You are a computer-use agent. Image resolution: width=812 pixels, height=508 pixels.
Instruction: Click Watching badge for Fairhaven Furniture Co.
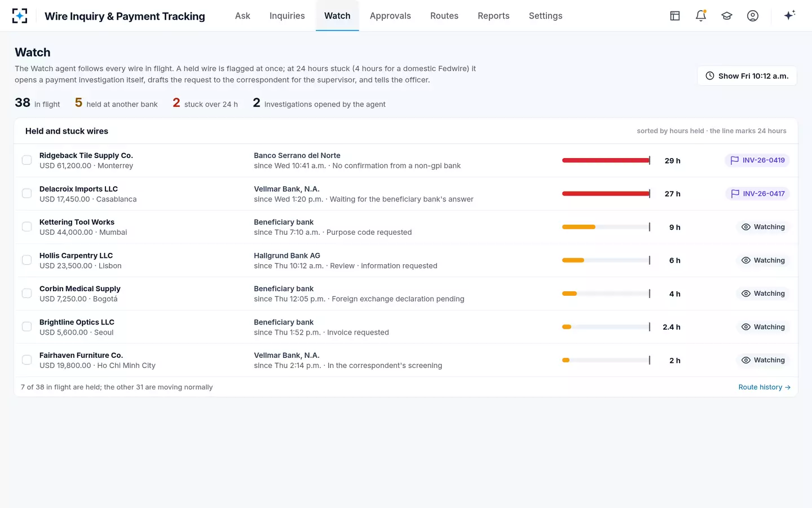[x=763, y=360]
